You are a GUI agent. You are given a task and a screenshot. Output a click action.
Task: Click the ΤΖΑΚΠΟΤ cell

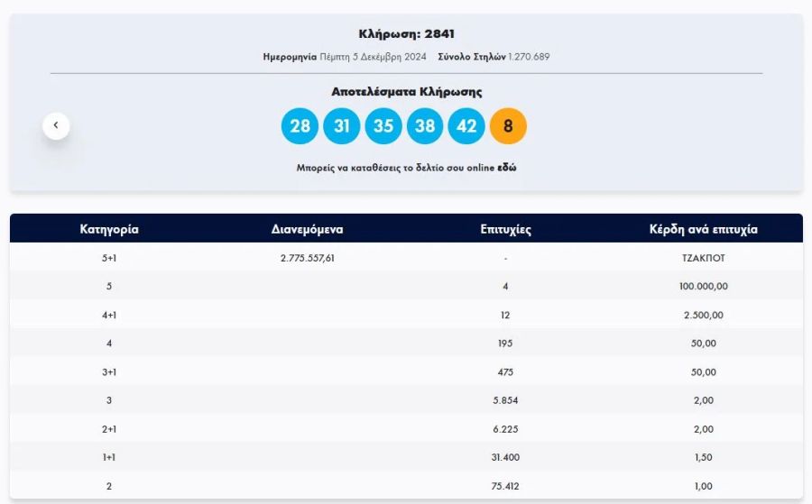(x=703, y=258)
